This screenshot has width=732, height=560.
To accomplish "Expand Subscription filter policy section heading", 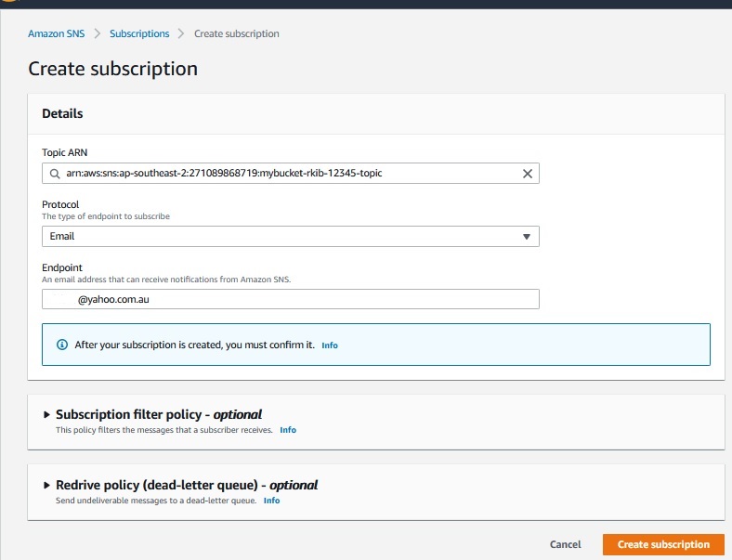I will [x=159, y=415].
